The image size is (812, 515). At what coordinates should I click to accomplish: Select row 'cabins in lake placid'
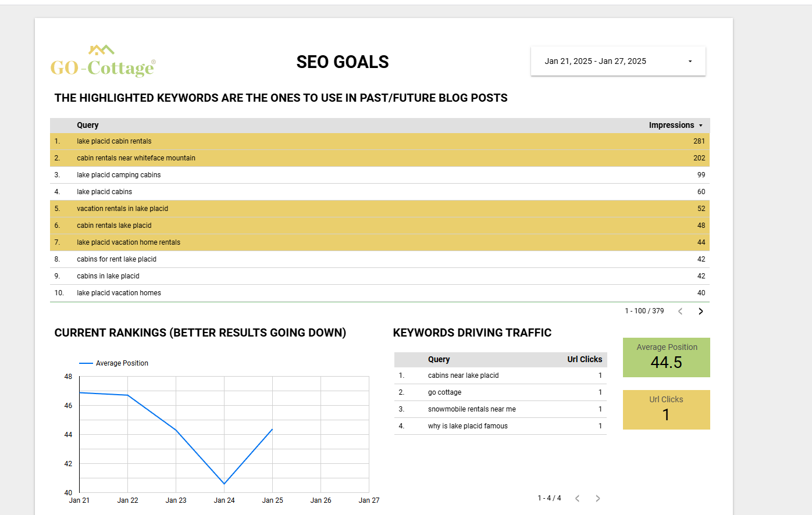[380, 276]
